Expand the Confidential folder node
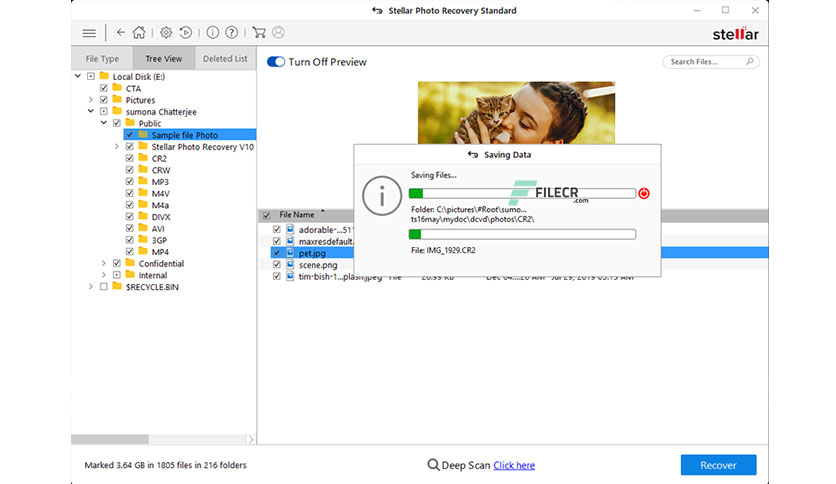The height and width of the screenshot is (484, 836). point(104,263)
